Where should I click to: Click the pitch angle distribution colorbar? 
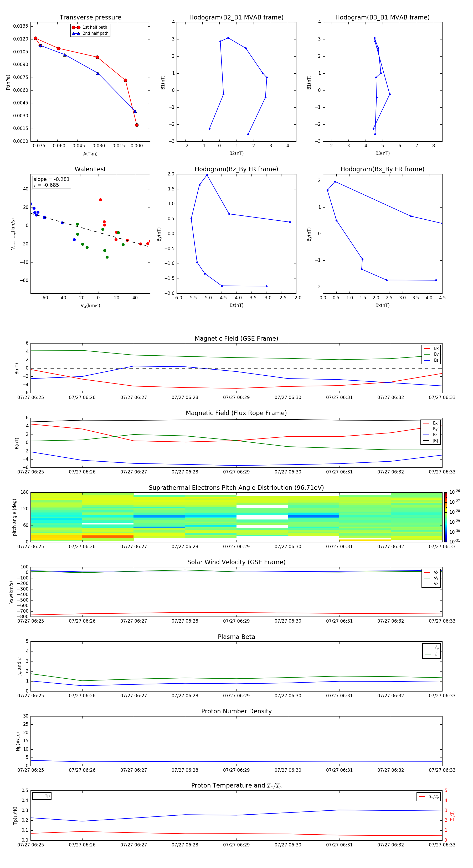[x=445, y=517]
